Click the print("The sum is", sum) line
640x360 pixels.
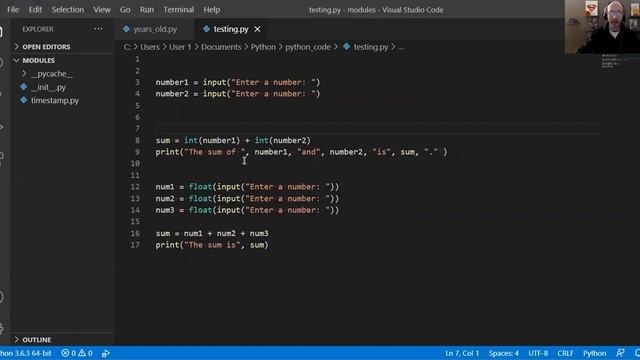[212, 245]
